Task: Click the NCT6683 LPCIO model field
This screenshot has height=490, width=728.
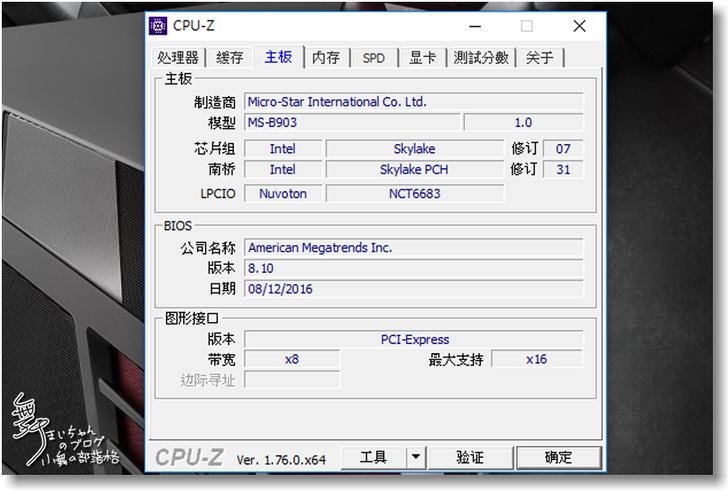Action: pyautogui.click(x=415, y=194)
